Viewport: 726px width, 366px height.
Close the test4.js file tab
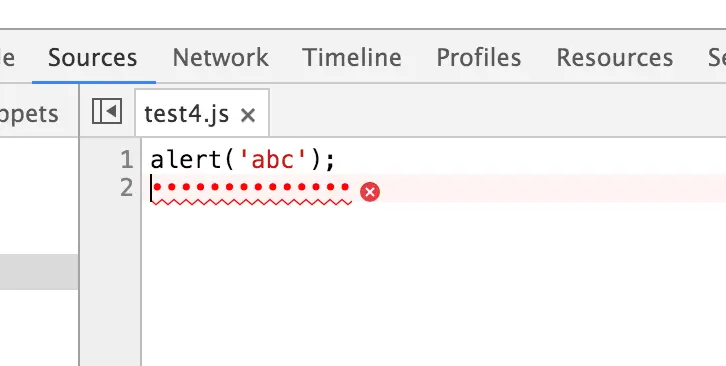(x=248, y=115)
